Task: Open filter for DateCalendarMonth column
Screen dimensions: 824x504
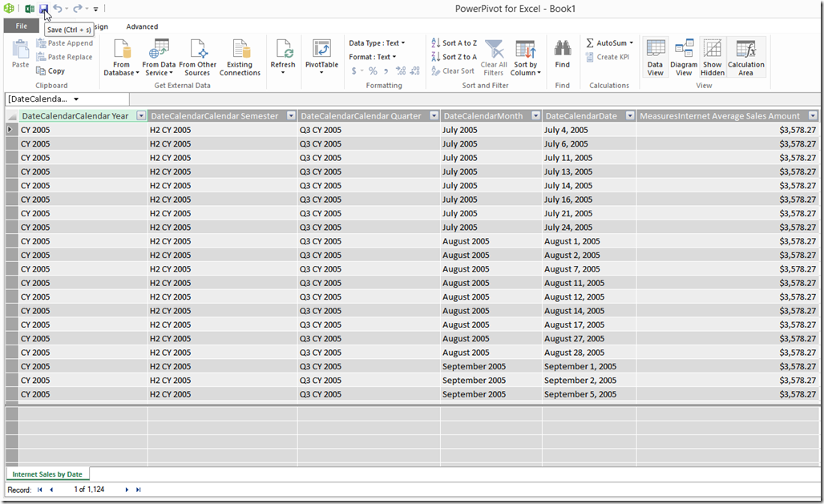Action: [536, 115]
